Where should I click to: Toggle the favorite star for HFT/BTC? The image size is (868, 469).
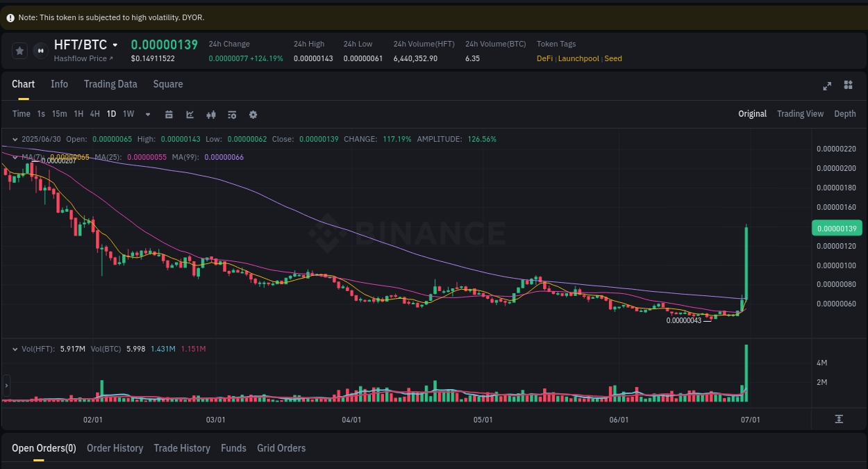point(19,50)
